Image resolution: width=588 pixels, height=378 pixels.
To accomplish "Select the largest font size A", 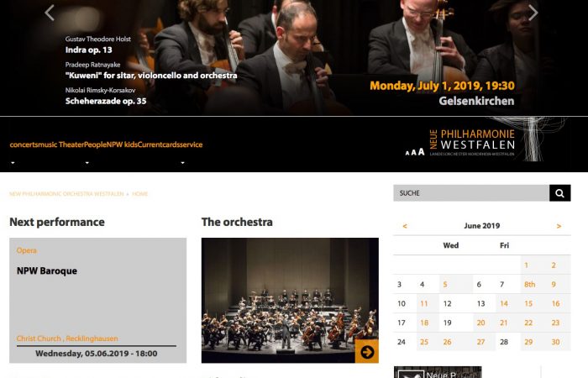I will pyautogui.click(x=422, y=151).
